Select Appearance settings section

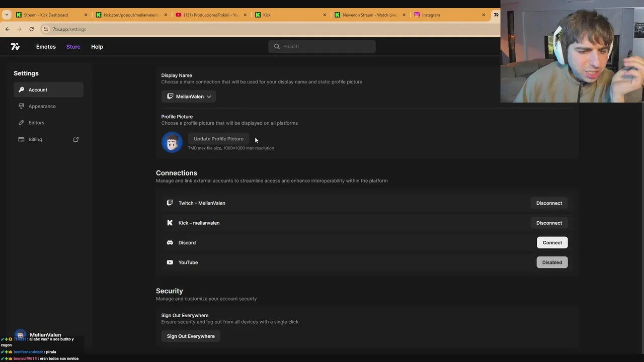click(48, 106)
